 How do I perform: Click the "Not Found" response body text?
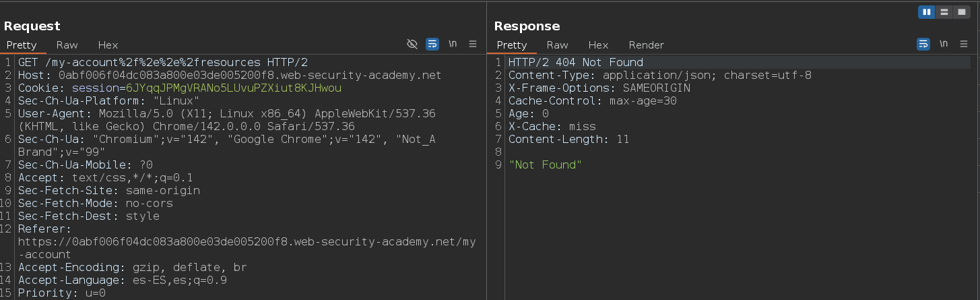click(545, 165)
